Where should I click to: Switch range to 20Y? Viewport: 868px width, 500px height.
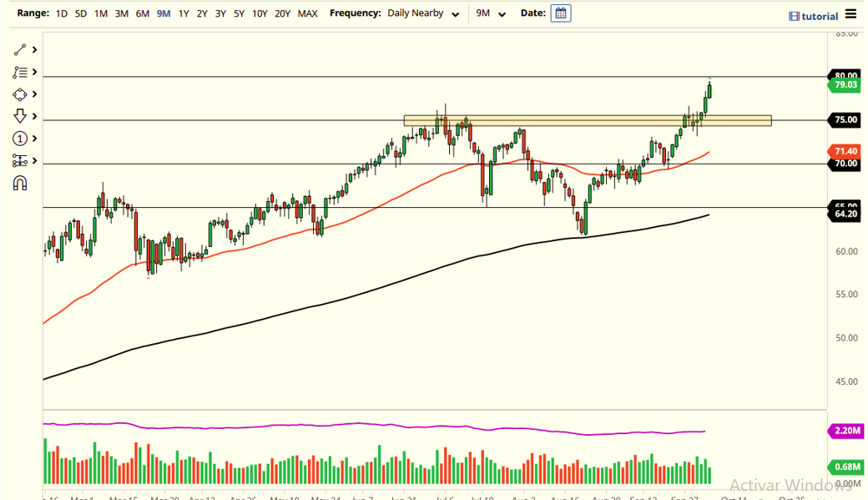pos(282,13)
